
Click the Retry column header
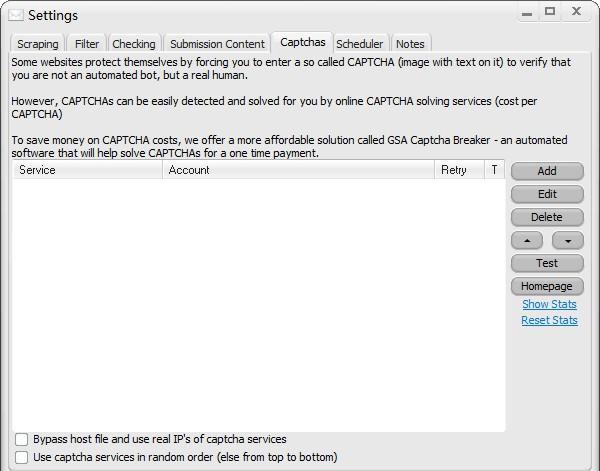[459, 170]
